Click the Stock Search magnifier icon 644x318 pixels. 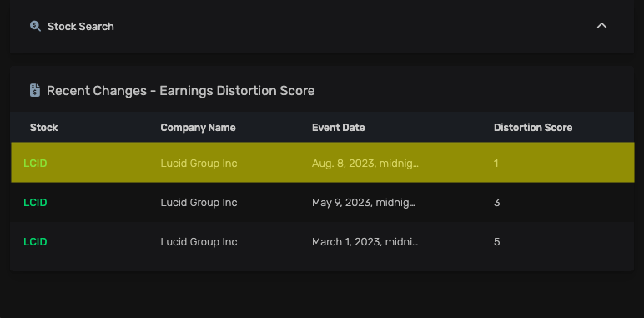tap(35, 27)
